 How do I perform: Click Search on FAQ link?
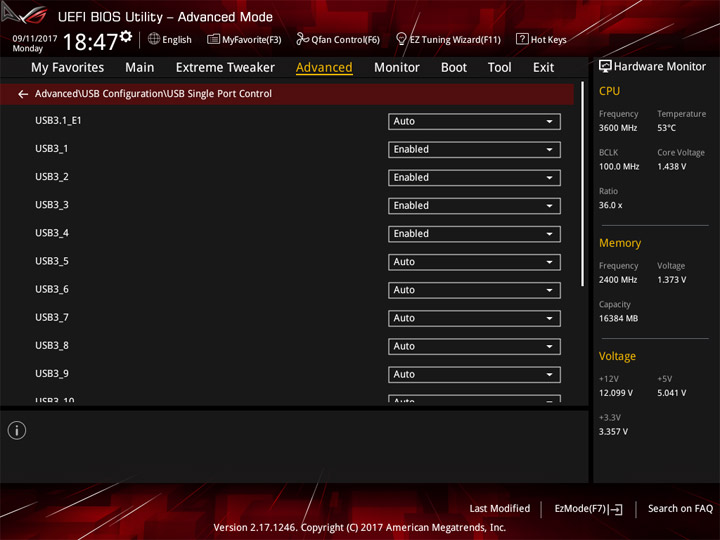click(680, 509)
